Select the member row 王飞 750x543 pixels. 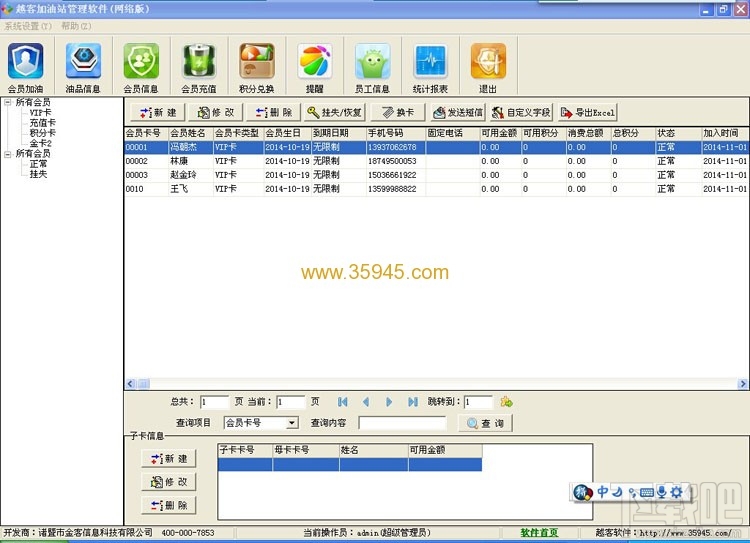pyautogui.click(x=436, y=189)
